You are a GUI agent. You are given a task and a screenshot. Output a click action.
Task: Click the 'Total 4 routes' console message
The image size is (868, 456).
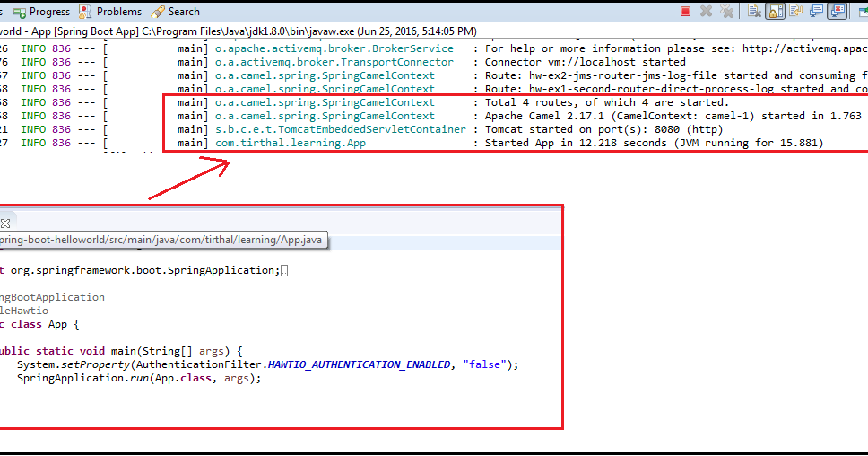pyautogui.click(x=607, y=102)
